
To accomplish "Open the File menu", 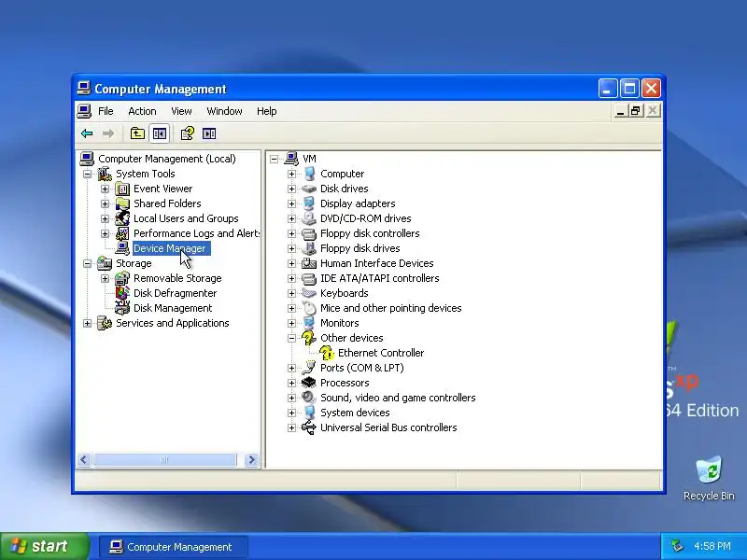I will (106, 111).
